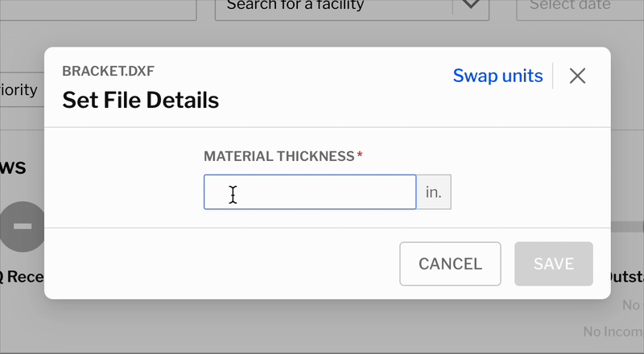Open the Search for a facility combo box

[352, 8]
